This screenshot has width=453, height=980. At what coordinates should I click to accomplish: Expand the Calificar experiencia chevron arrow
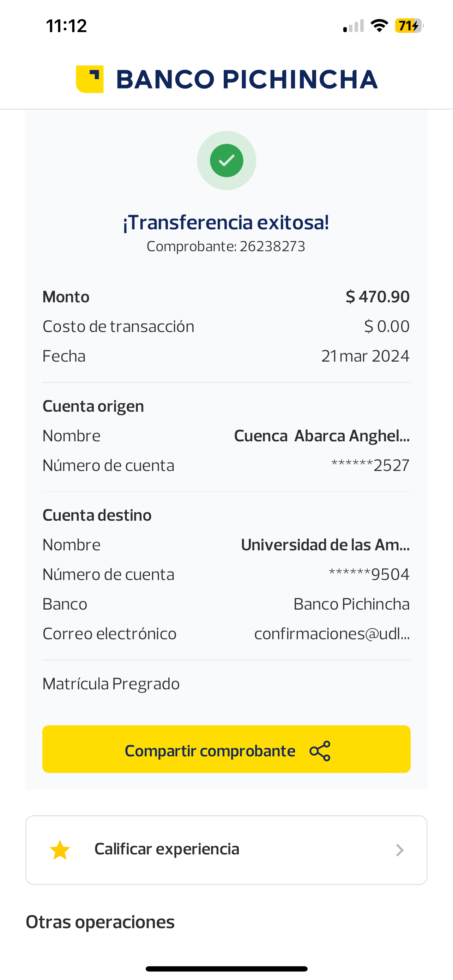tap(399, 850)
